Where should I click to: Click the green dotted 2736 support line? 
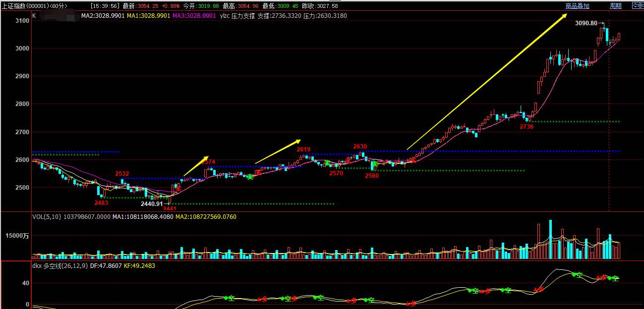575,121
